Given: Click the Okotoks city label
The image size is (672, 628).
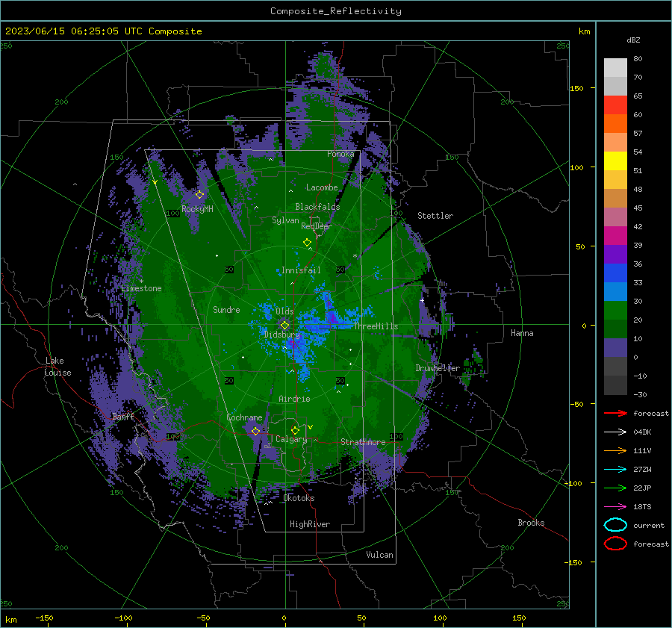Looking at the screenshot, I should pyautogui.click(x=299, y=498).
